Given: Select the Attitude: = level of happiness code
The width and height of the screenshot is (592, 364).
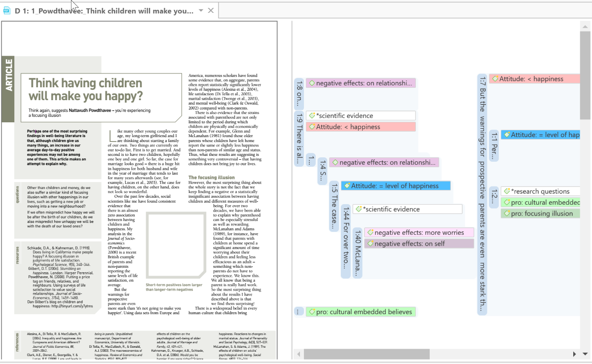Looking at the screenshot, I should coord(396,185).
